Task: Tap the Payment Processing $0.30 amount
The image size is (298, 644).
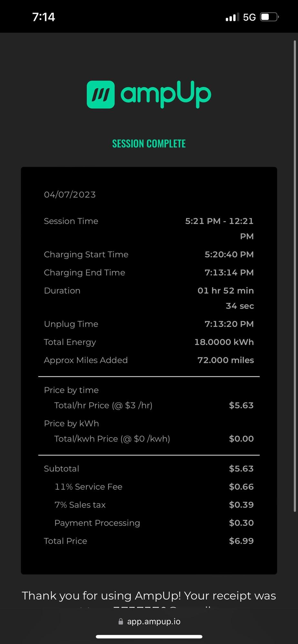Action: 241,523
